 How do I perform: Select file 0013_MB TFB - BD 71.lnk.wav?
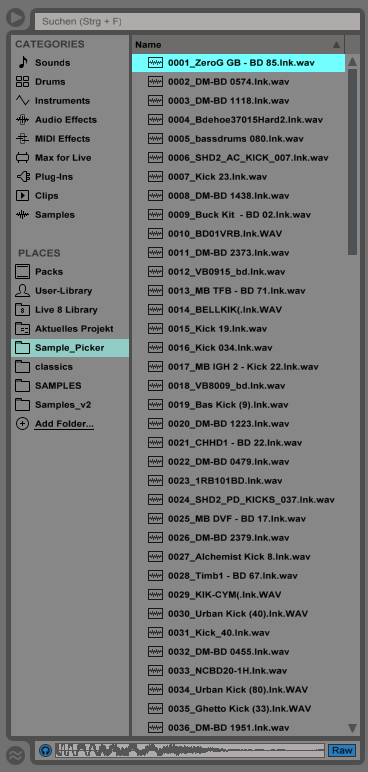tap(238, 291)
